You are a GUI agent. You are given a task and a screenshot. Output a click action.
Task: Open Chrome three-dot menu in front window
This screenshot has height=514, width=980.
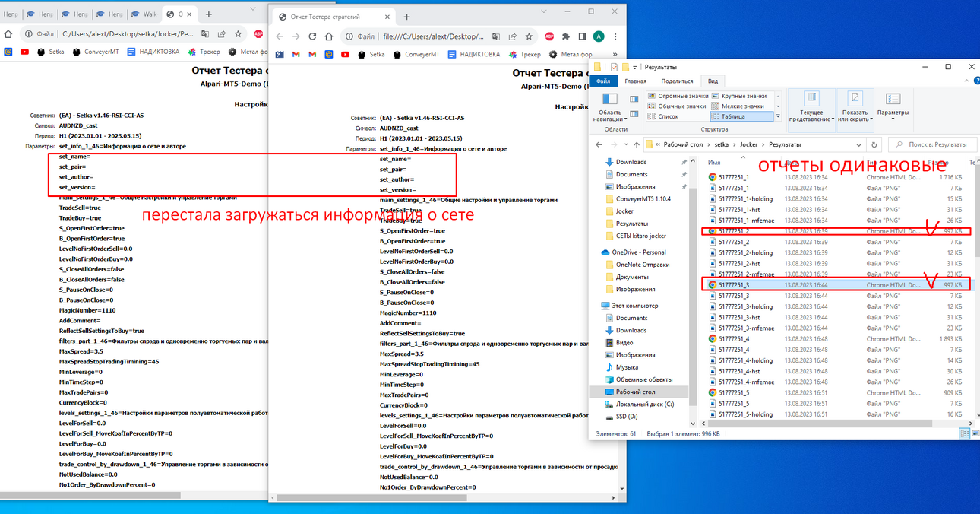(615, 36)
